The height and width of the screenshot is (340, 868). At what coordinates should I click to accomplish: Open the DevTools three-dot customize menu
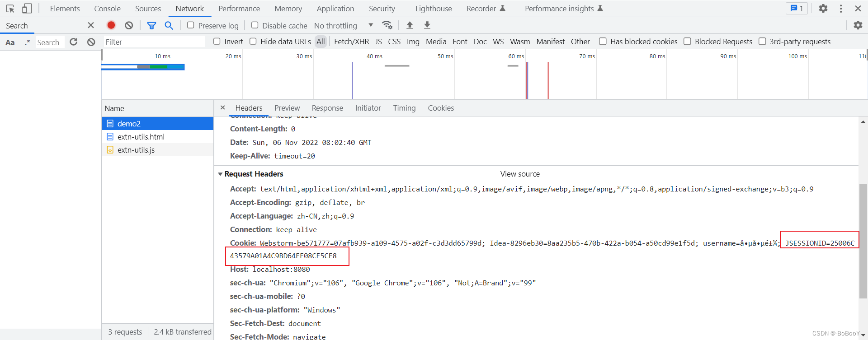[840, 9]
